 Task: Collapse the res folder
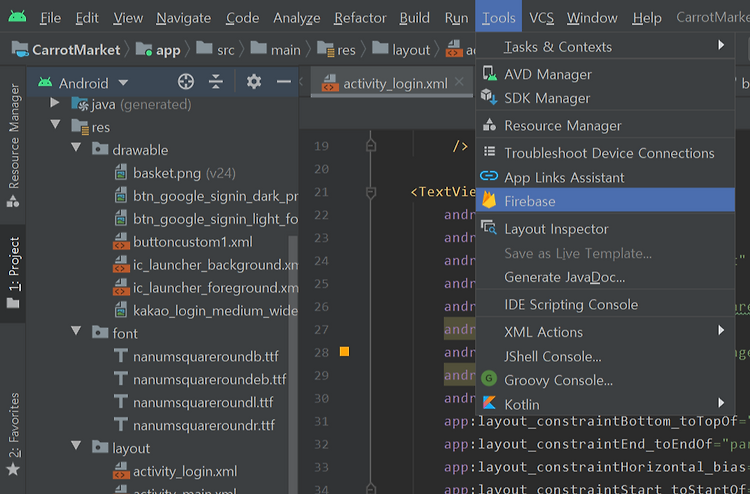[x=55, y=124]
